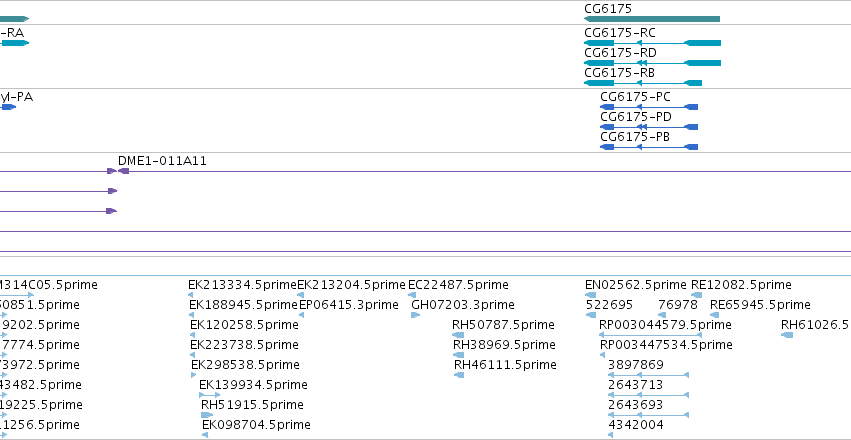Select the EK098704.5prime label

pos(256,425)
